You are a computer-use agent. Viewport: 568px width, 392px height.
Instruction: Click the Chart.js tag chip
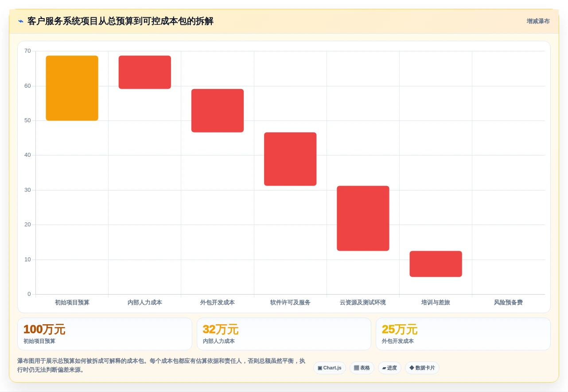pos(330,368)
